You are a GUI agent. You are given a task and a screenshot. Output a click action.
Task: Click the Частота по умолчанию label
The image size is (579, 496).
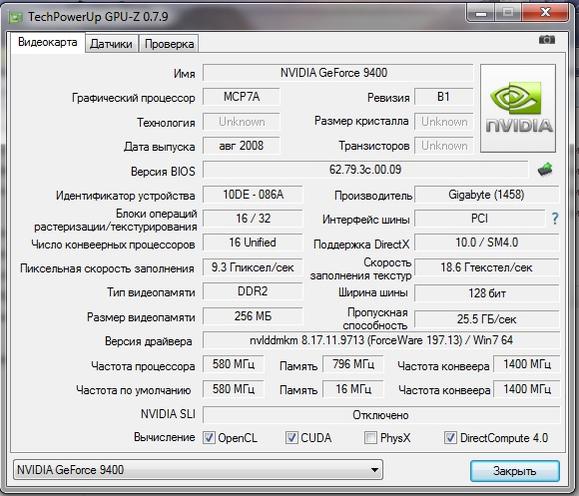tap(134, 390)
